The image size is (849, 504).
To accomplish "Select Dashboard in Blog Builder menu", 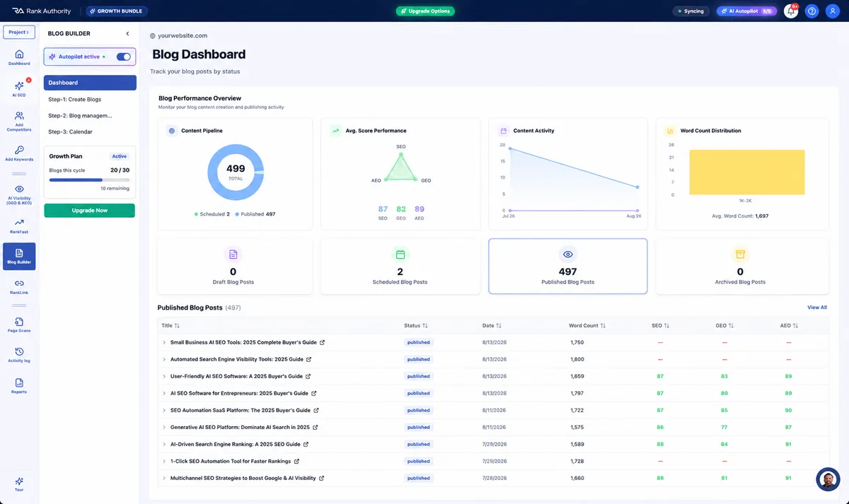I will (x=90, y=83).
